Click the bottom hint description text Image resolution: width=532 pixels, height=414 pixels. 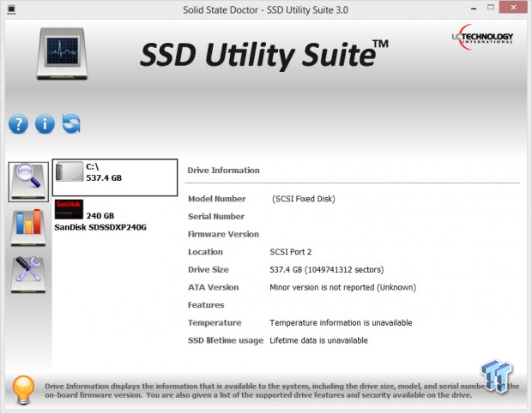[x=282, y=390]
